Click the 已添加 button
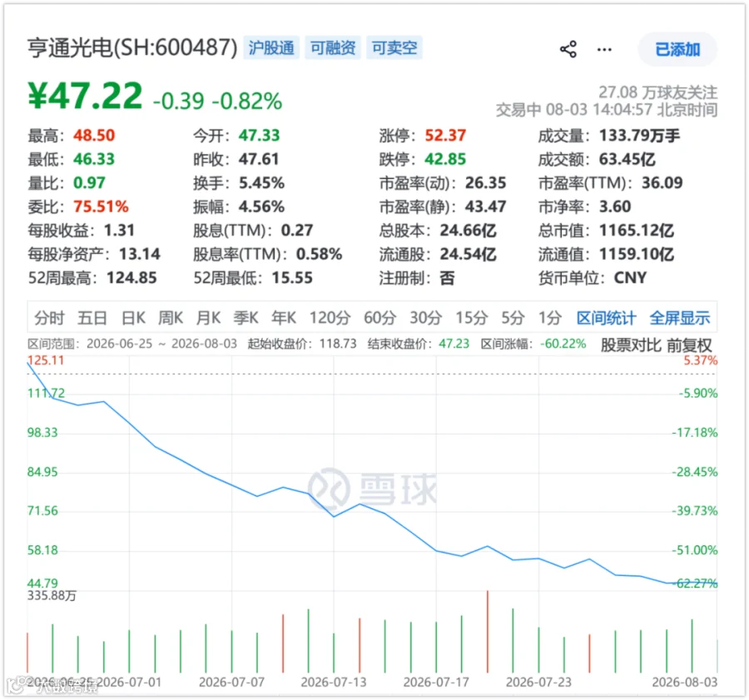Viewport: 749px width, 700px height. pyautogui.click(x=677, y=49)
